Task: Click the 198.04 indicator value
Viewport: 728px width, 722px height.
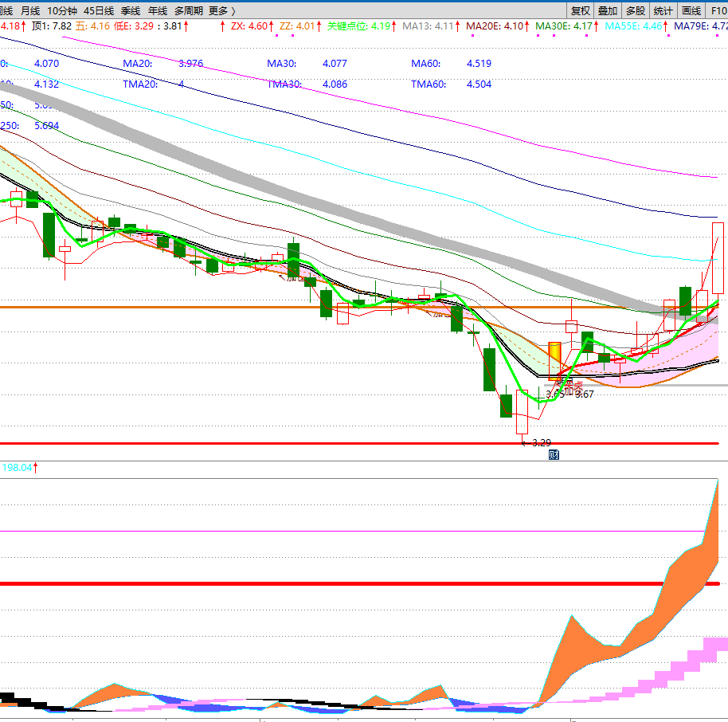Action: [x=18, y=468]
